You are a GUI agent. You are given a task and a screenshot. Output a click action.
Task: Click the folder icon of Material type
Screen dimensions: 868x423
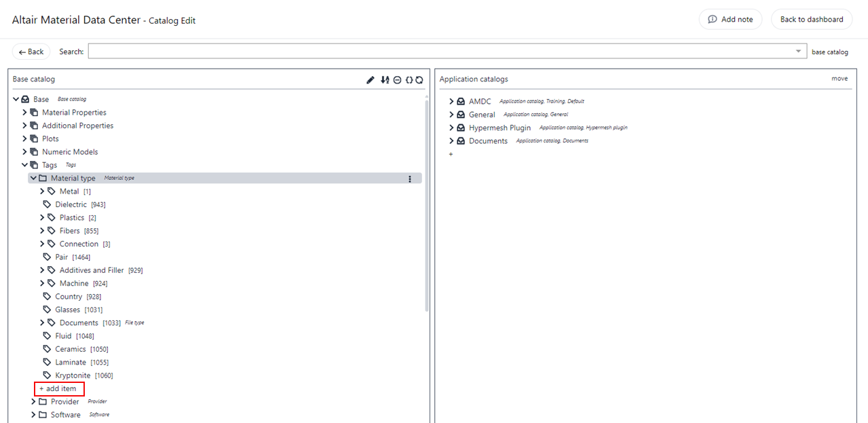[43, 179]
